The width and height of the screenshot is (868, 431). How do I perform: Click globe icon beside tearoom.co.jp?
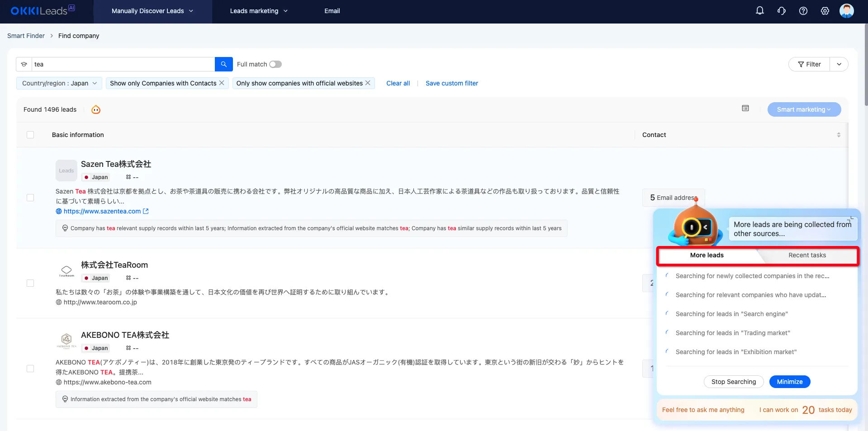pos(59,302)
